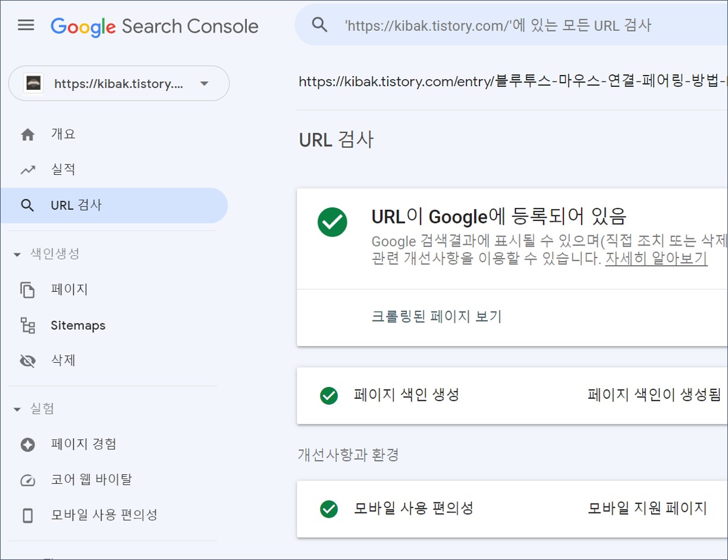Click 크롤링된 페이지 보기 button
Image resolution: width=728 pixels, height=560 pixels.
437,316
